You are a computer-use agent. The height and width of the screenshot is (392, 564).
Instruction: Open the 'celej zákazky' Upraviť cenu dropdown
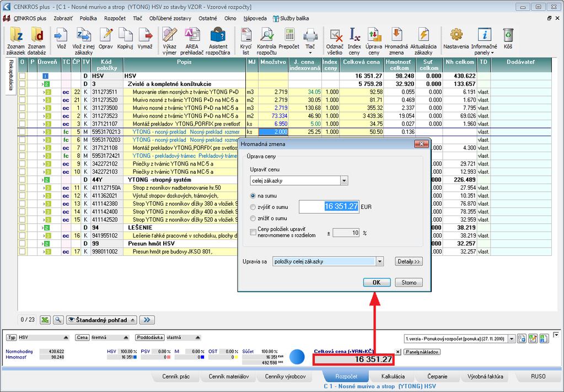[x=344, y=181]
